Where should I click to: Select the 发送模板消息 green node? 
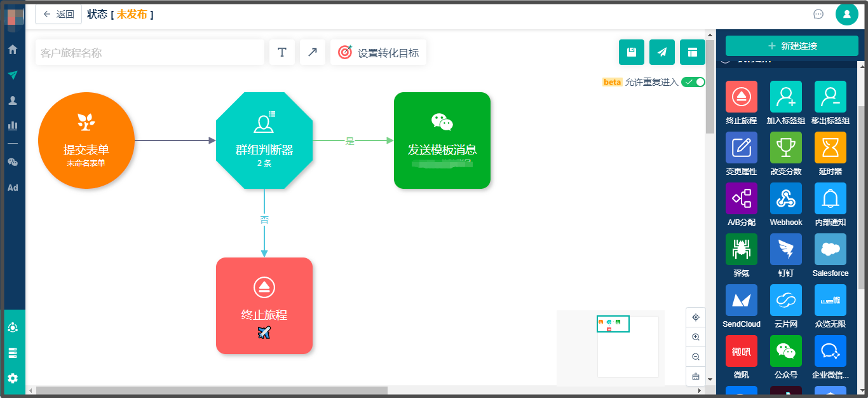point(442,141)
